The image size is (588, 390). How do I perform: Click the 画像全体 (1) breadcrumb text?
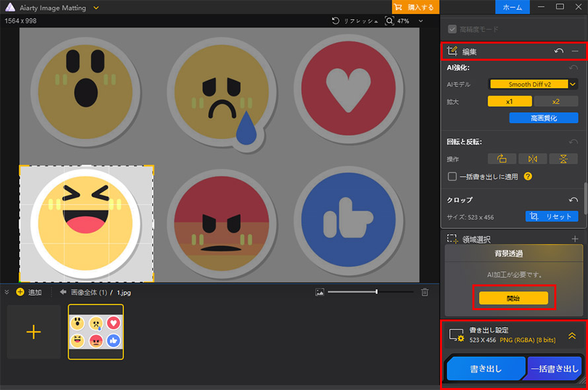click(89, 292)
